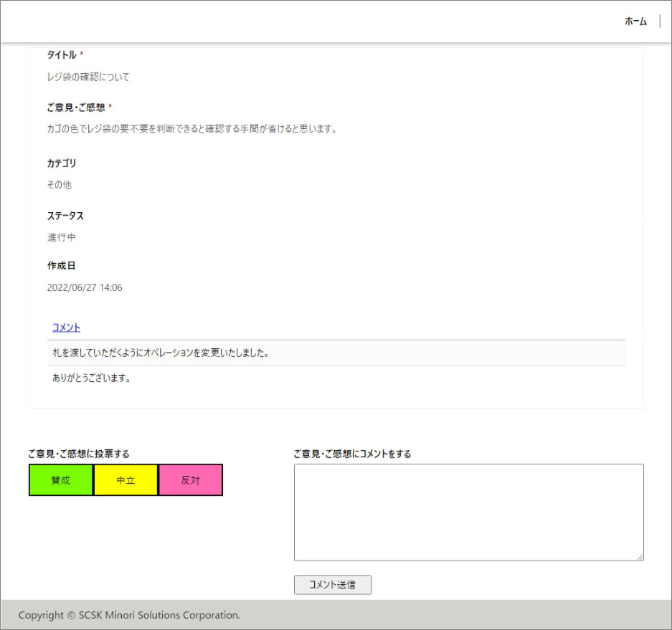672x630 pixels.
Task: Select the yellow 中立 vote button
Action: (126, 480)
